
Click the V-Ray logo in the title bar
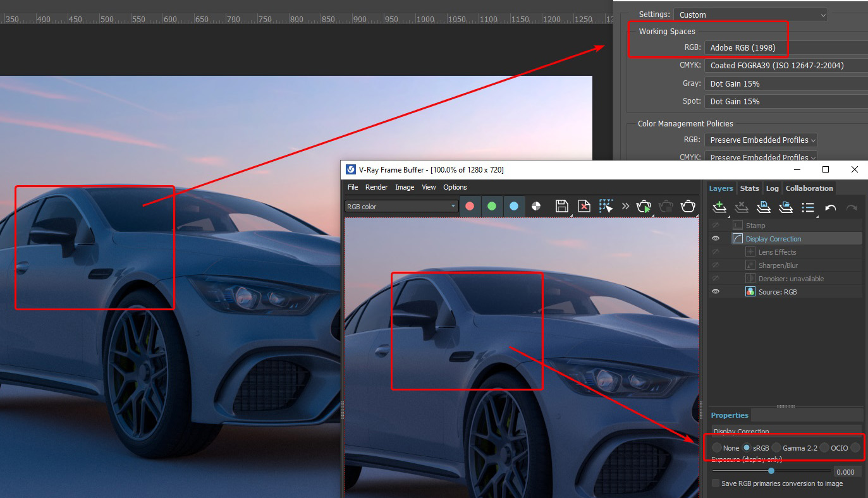click(351, 169)
